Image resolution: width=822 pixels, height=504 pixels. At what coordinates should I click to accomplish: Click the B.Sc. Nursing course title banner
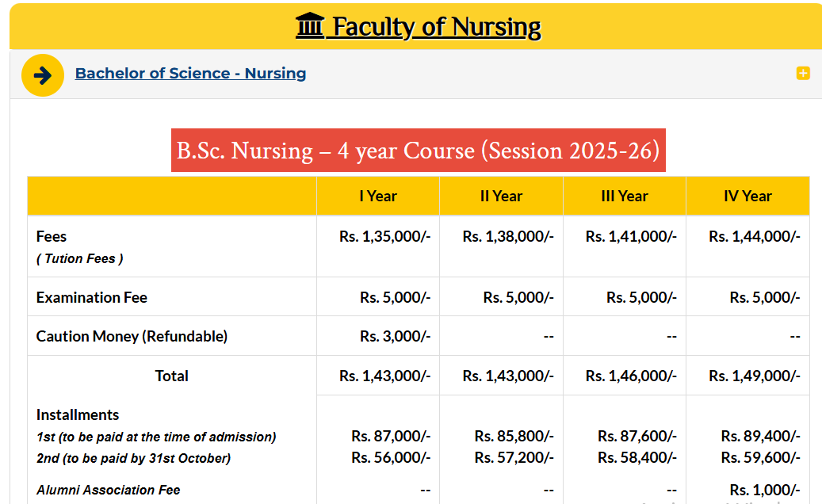pos(419,151)
